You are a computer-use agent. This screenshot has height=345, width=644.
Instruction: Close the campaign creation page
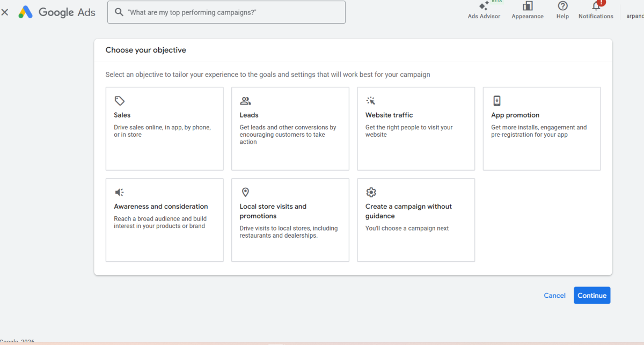[5, 12]
